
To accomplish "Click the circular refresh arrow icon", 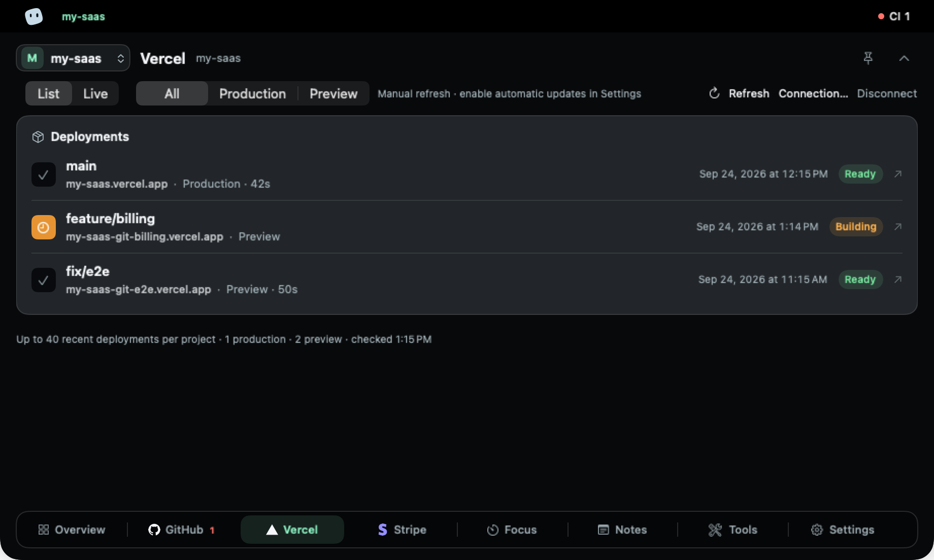I will click(x=714, y=93).
